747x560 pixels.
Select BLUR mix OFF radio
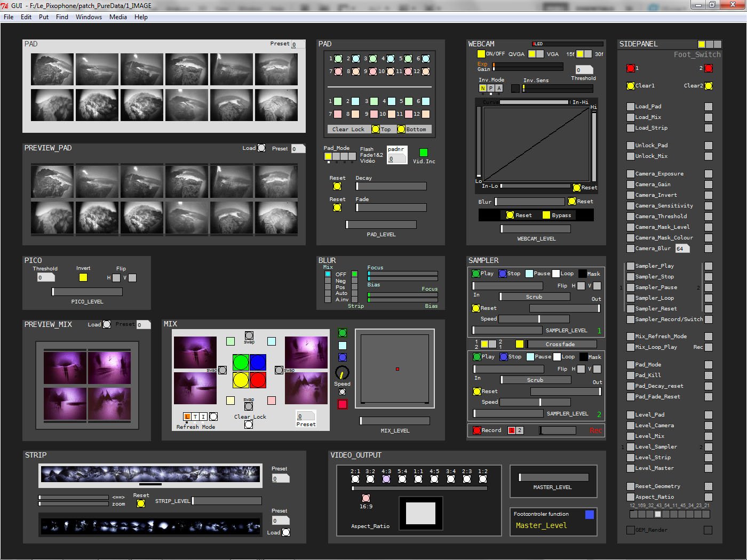click(x=328, y=274)
